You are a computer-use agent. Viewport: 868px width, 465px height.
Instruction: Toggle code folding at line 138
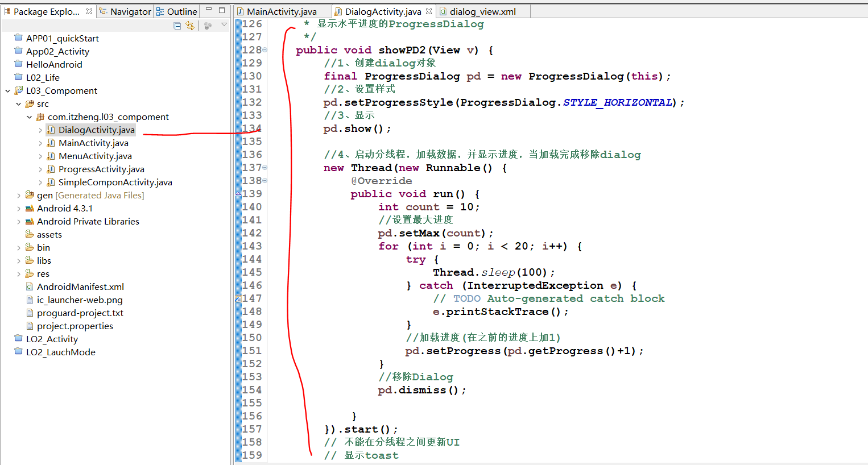(x=265, y=181)
